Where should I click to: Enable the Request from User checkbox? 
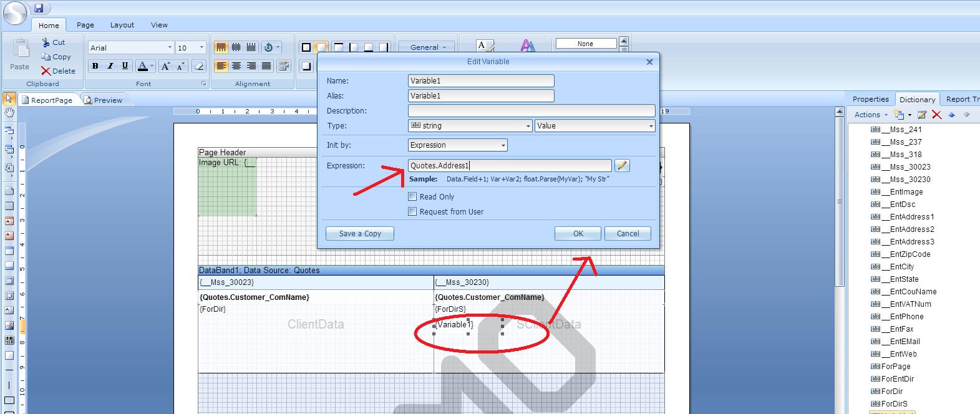[412, 211]
